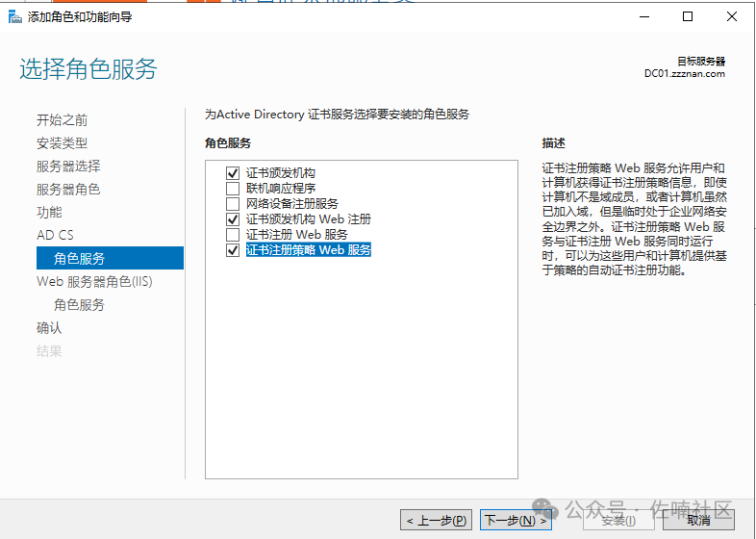This screenshot has height=539, width=756.
Task: Click the DC01.zzznan.com server name
Action: pyautogui.click(x=685, y=74)
